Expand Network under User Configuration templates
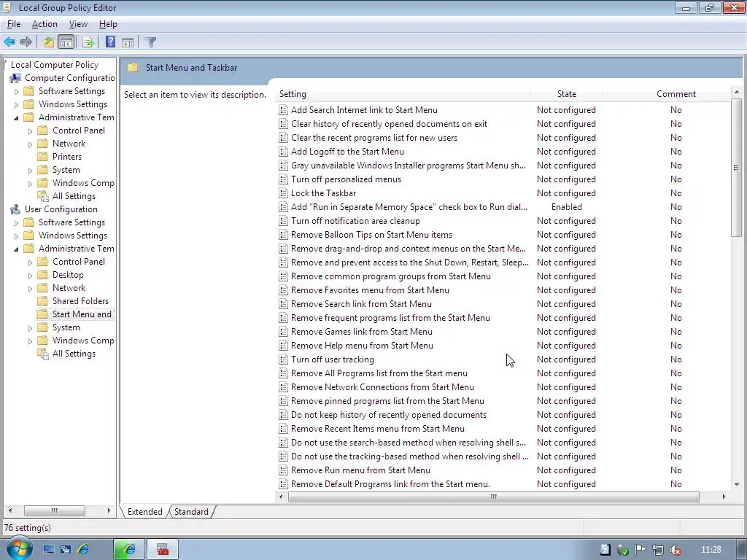Image resolution: width=747 pixels, height=560 pixels. [x=30, y=289]
